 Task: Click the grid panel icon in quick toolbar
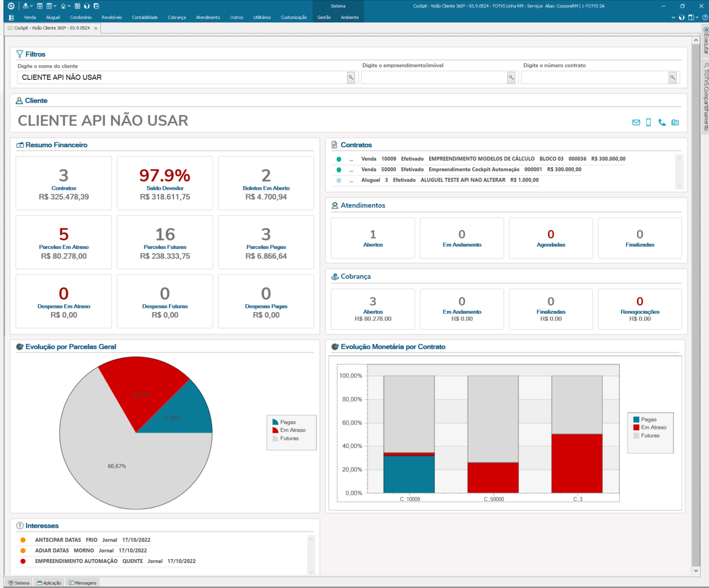click(x=78, y=6)
